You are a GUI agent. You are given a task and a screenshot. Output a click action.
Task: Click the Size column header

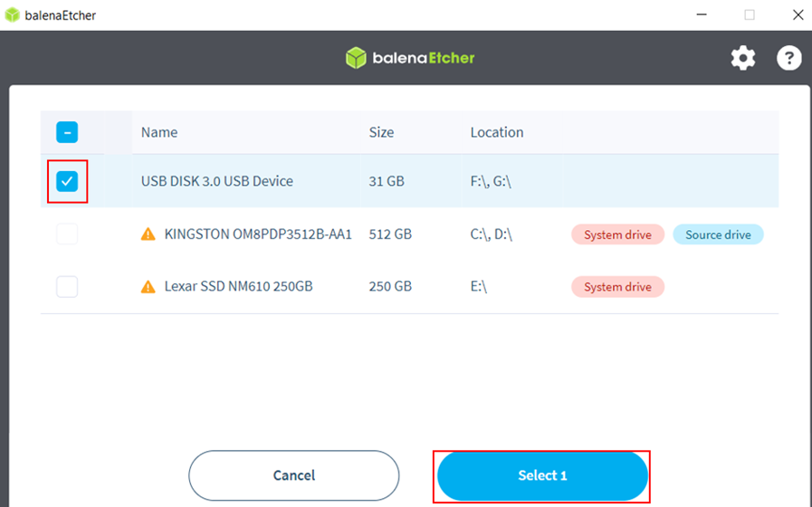coord(381,132)
